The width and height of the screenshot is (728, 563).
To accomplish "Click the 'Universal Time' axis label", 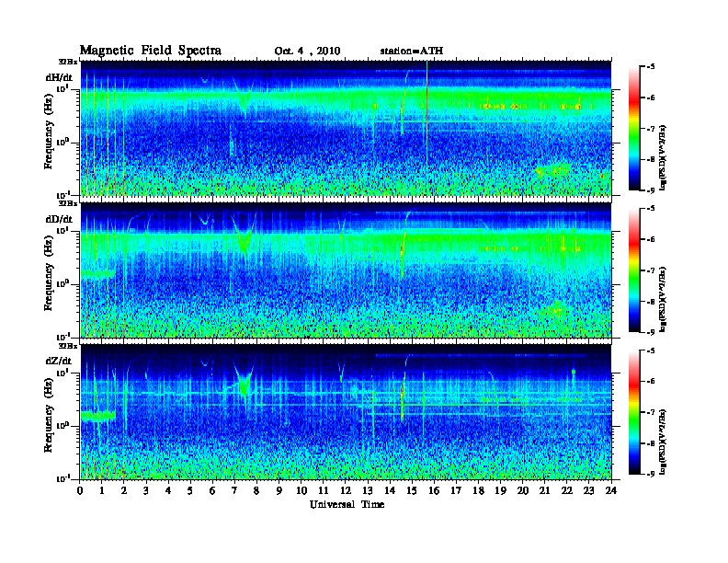I will [347, 504].
